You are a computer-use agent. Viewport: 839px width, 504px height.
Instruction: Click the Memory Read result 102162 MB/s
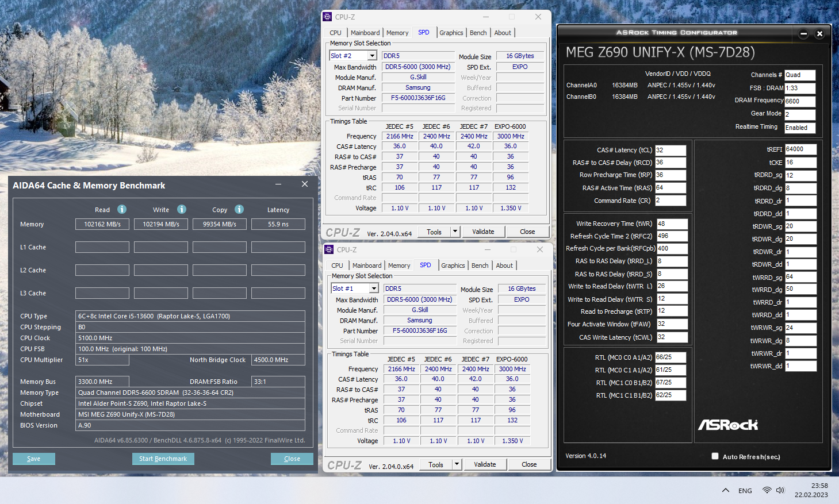tap(102, 224)
